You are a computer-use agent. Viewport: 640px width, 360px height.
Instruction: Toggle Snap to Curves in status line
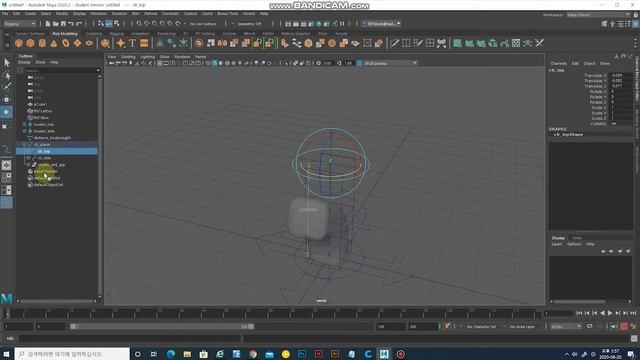coord(147,24)
